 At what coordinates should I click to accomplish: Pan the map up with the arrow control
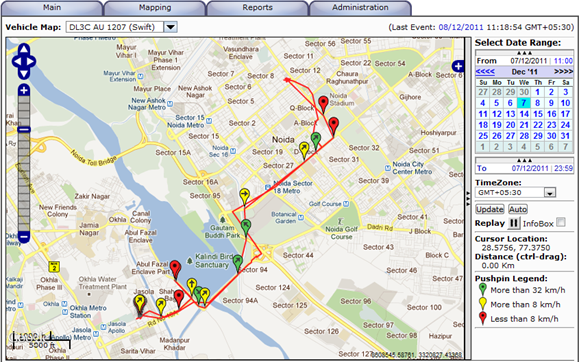[x=24, y=49]
